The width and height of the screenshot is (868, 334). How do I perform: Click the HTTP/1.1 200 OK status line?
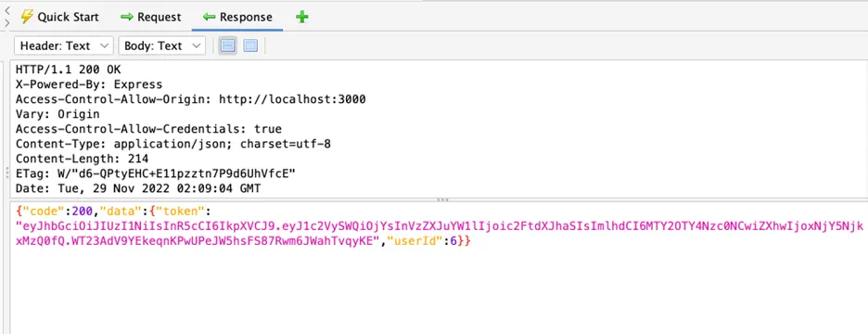pos(68,70)
